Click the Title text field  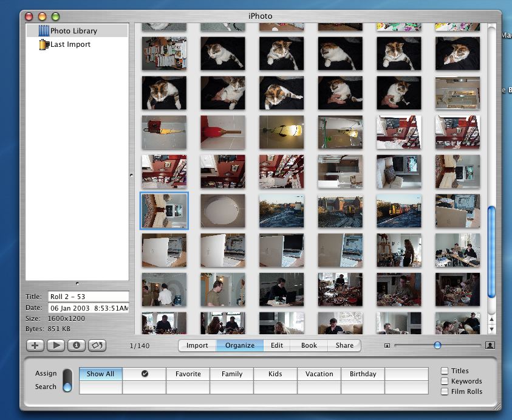tap(88, 297)
